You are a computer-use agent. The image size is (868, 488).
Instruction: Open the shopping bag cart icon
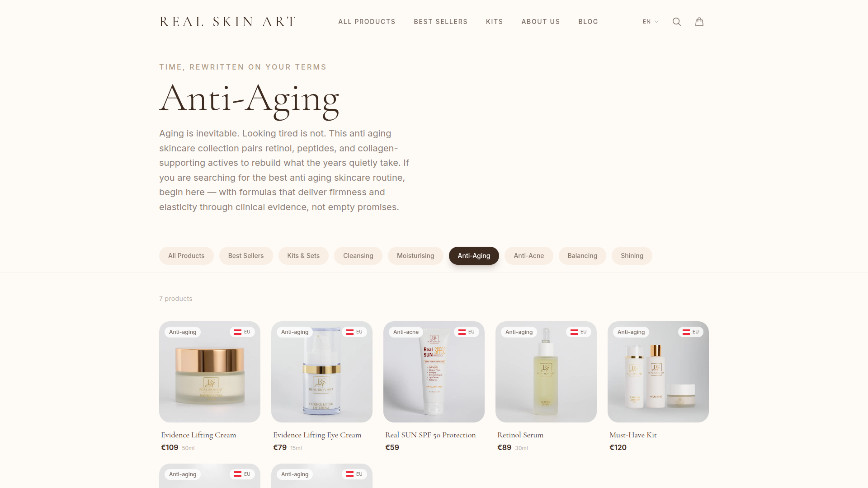[x=699, y=22]
